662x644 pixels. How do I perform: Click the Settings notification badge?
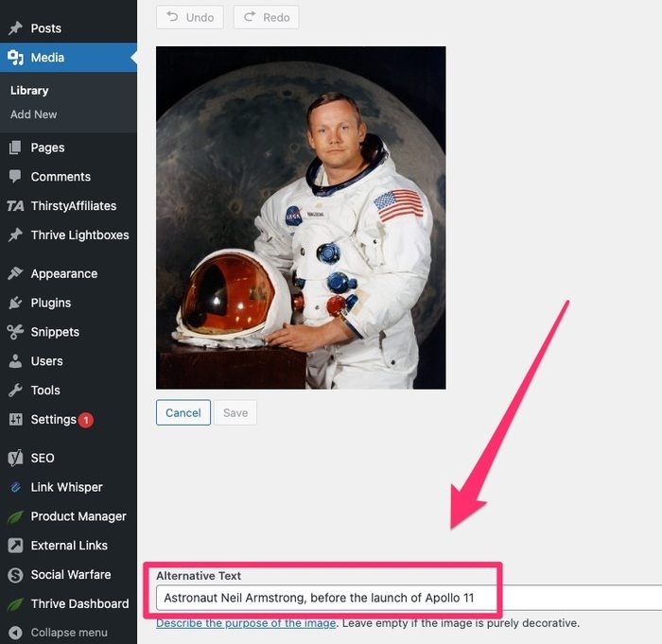click(86, 420)
